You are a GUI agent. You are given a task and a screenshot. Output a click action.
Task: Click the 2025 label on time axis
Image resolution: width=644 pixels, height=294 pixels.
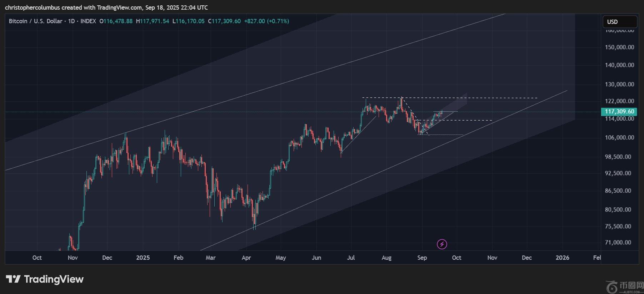point(143,258)
